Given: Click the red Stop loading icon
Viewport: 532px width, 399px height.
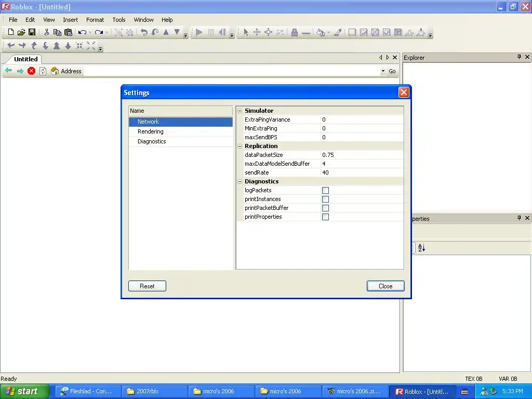Looking at the screenshot, I should (x=32, y=71).
